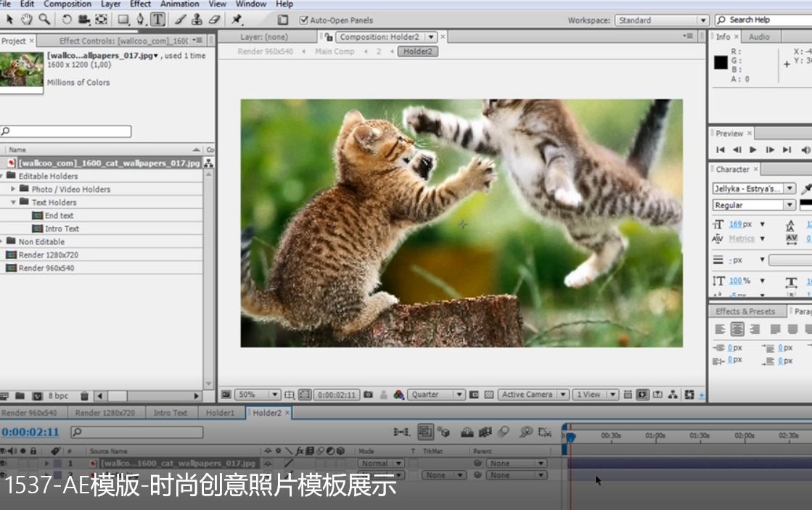812x510 pixels.
Task: Open the Active Camera view dropdown
Action: point(534,395)
